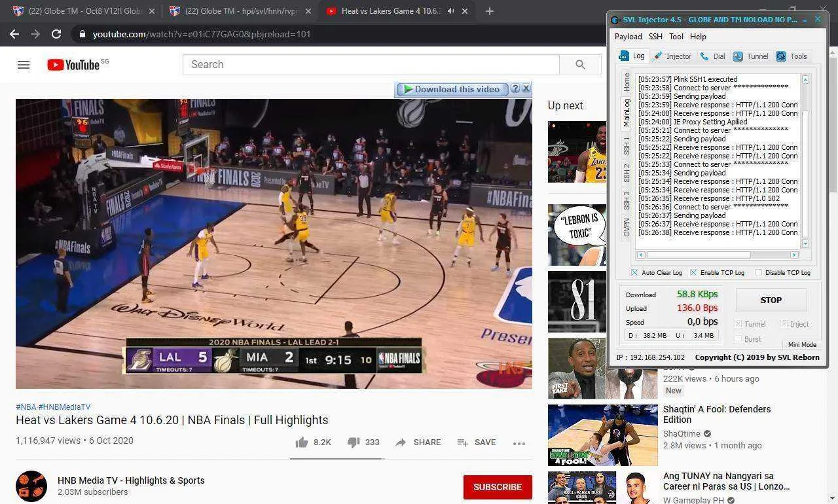Screen dimensions: 838x504
Task: Toggle the Enable TCP Log checkbox
Action: click(693, 272)
